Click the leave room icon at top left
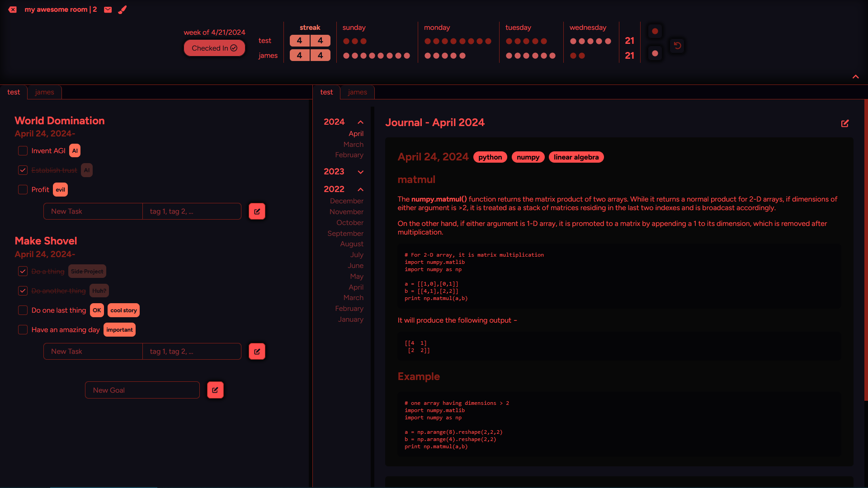The height and width of the screenshot is (488, 868). [x=13, y=9]
